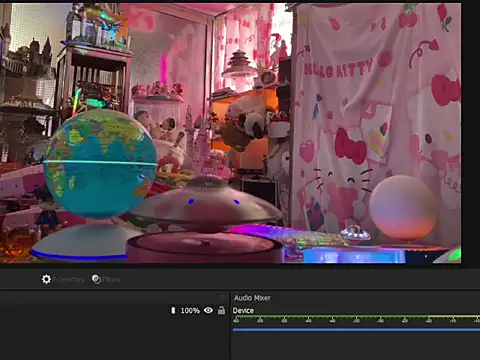Viewport: 480px width, 360px height.
Task: Open source Properties via the gear icon
Action: (x=46, y=279)
